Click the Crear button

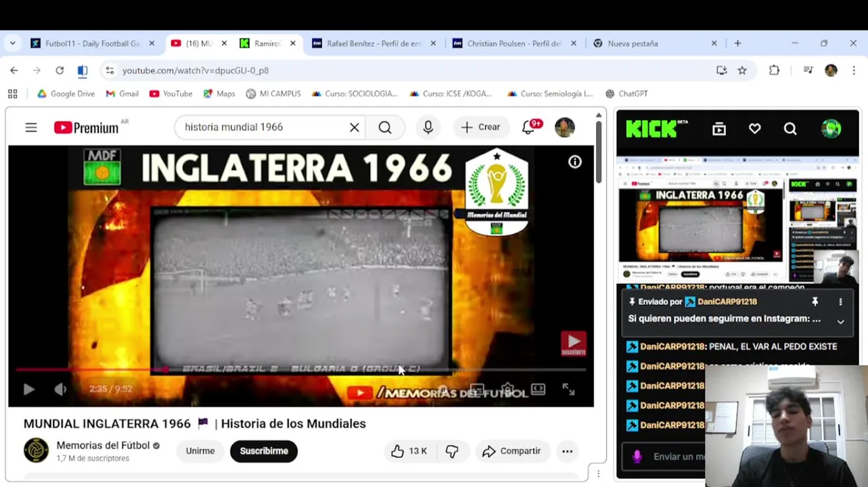(x=480, y=127)
